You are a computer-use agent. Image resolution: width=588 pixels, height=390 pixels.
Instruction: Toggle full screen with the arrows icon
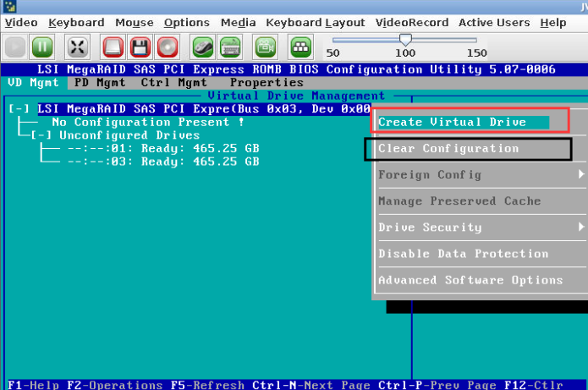tap(78, 47)
